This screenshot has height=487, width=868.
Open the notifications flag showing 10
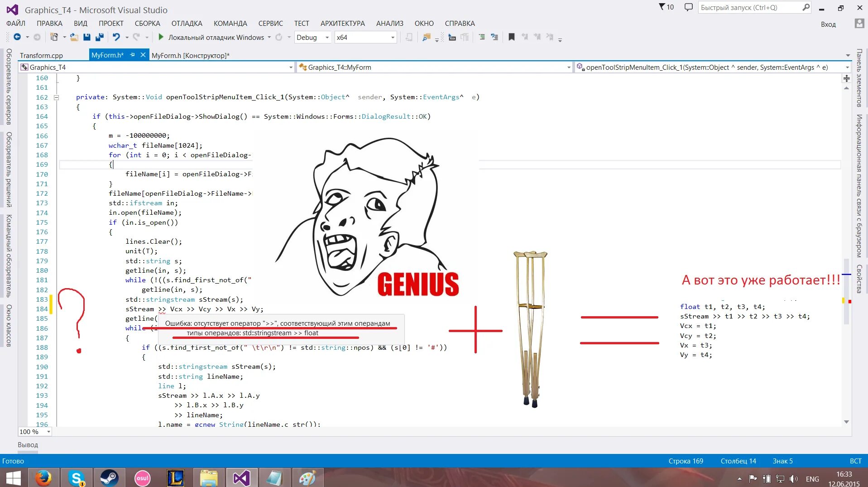[x=666, y=7]
